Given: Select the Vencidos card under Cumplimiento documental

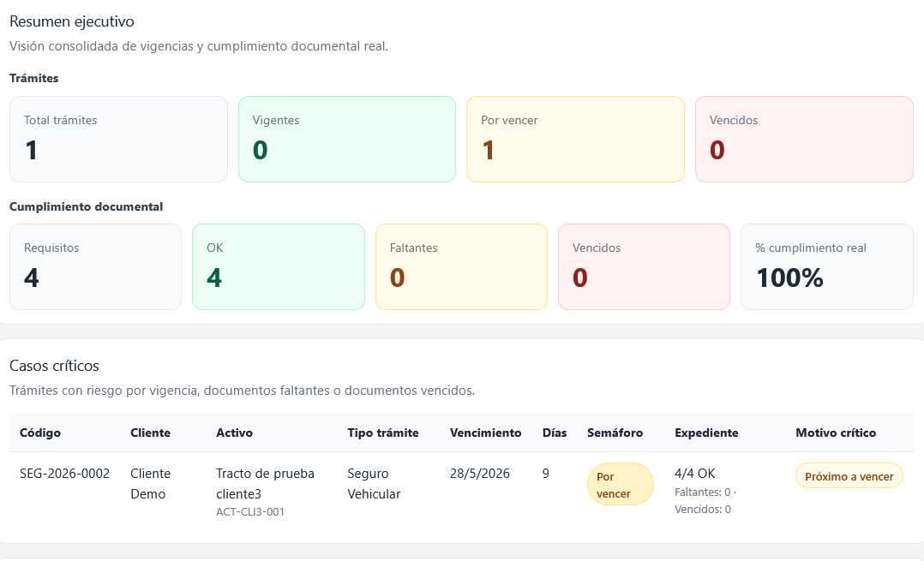Looking at the screenshot, I should (644, 267).
